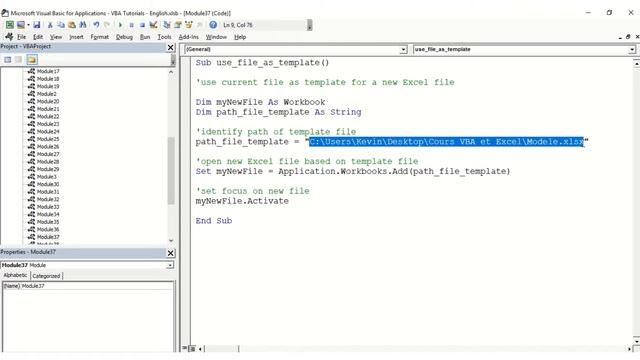Open Object Browser from the toolbar icon
This screenshot has height=360, width=640.
coord(189,25)
